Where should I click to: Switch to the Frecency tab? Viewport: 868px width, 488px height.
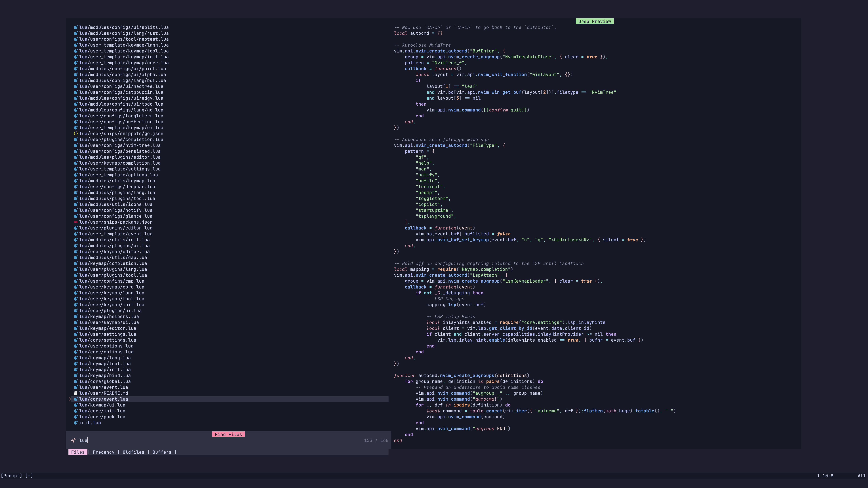(x=103, y=452)
